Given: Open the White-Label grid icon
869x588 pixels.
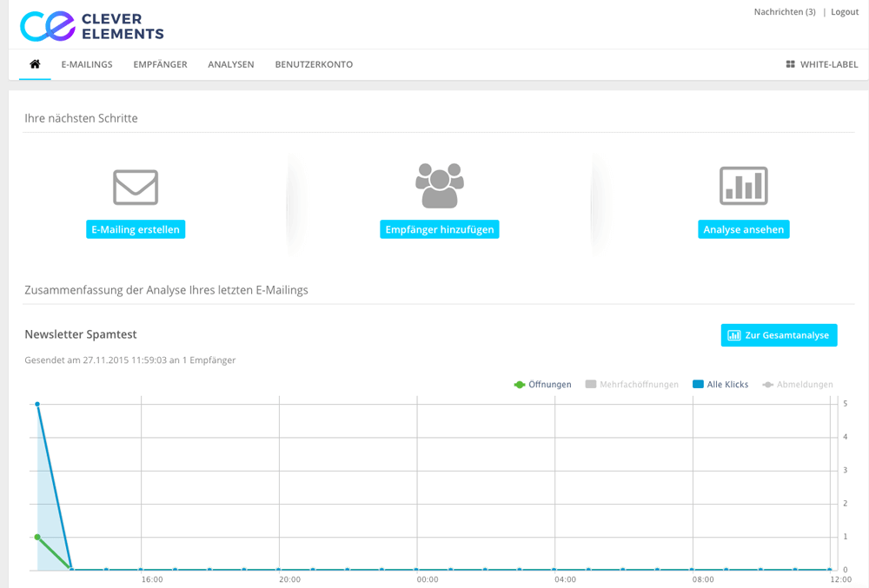Looking at the screenshot, I should tap(790, 64).
